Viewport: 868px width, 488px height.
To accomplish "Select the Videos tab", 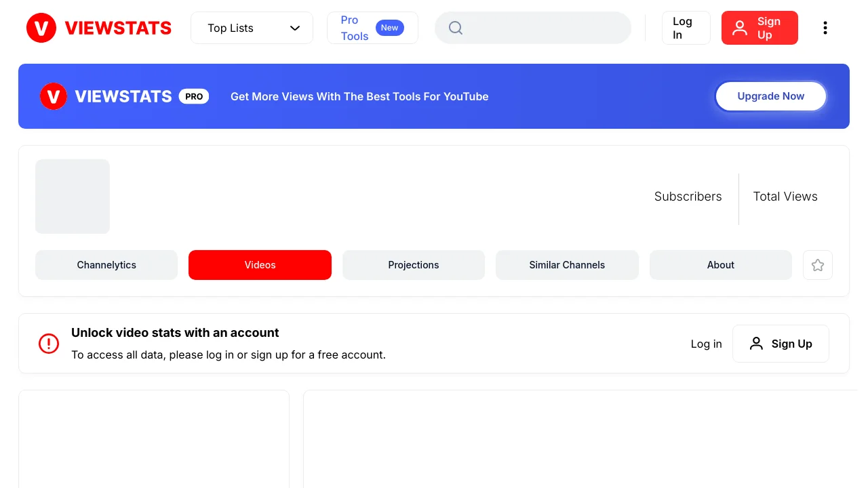I will pos(260,265).
